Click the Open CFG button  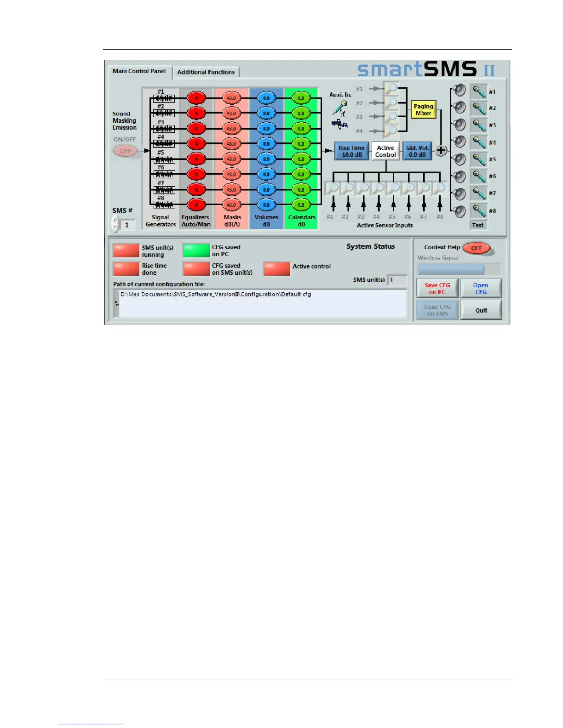point(481,289)
